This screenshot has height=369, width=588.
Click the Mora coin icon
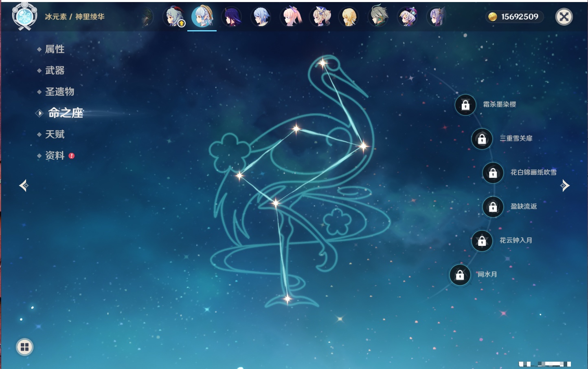(493, 17)
